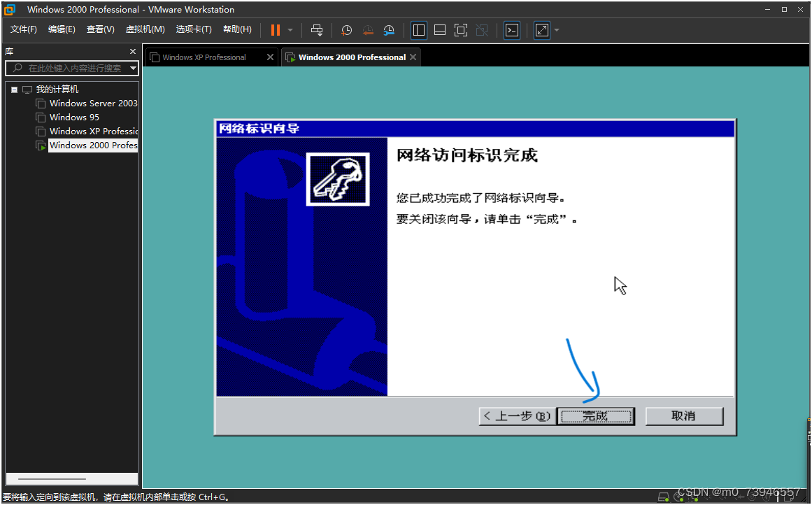812x505 pixels.
Task: Click the revert to snapshot icon
Action: point(368,30)
